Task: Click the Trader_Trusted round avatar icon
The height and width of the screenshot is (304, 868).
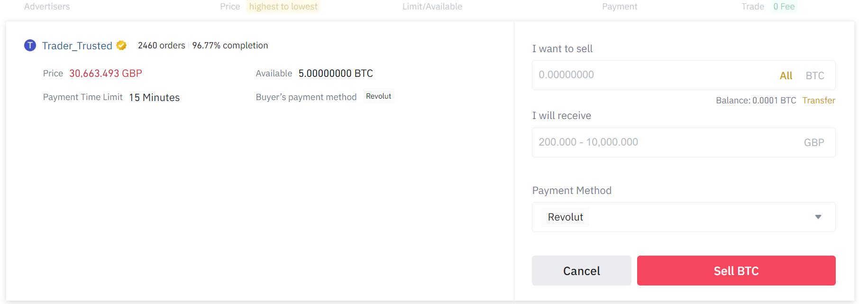Action: [x=30, y=46]
